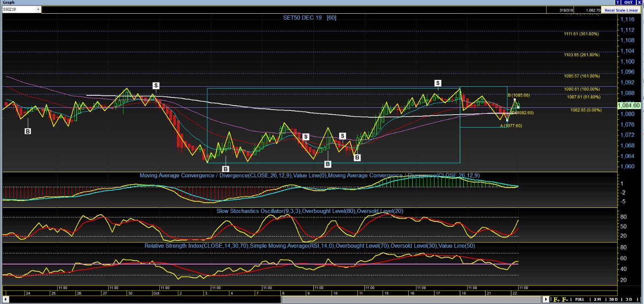
Task: Click the horizontal chart scrollbar thumb
Action: click(412, 299)
